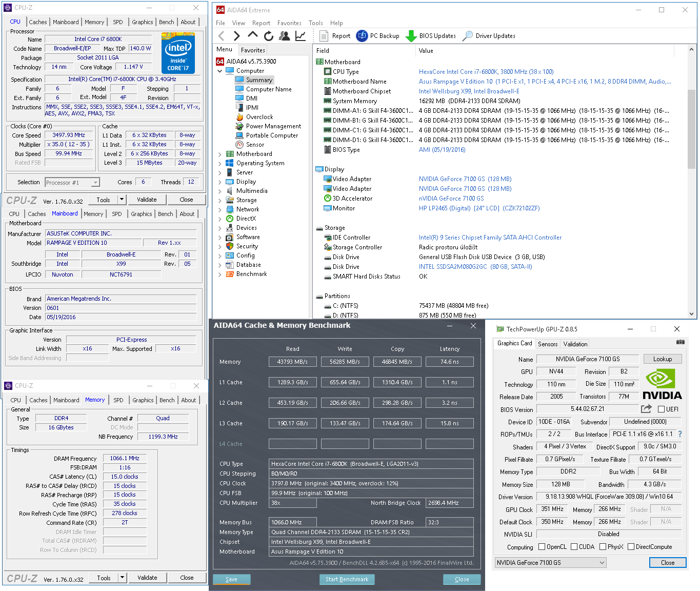Switch to the Sensors tab in GPU-Z
The image size is (700, 591).
(x=548, y=344)
